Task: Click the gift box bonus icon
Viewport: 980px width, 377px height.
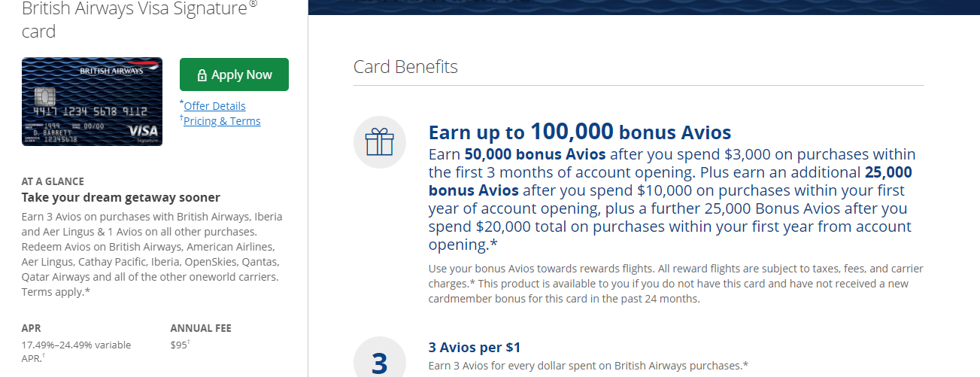Action: pos(380,141)
